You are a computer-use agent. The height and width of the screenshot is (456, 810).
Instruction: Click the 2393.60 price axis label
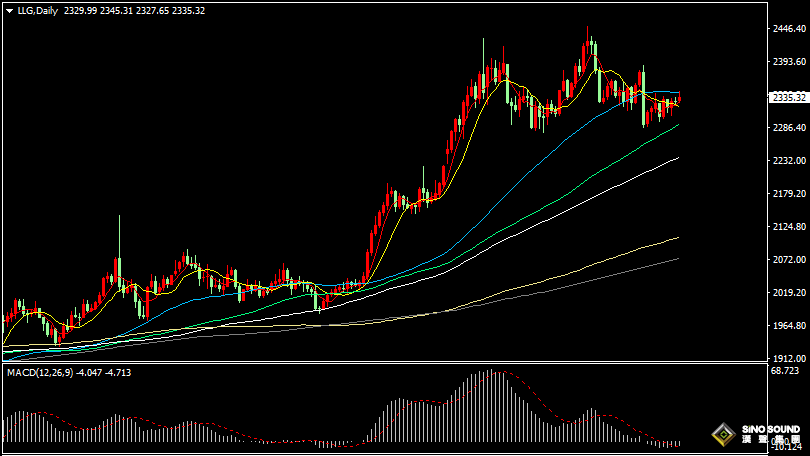[x=788, y=62]
